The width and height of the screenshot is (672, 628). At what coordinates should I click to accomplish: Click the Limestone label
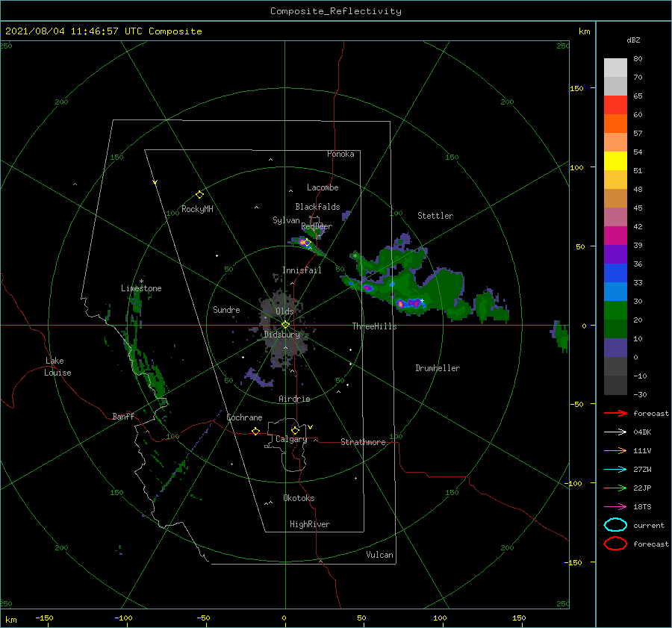point(141,288)
